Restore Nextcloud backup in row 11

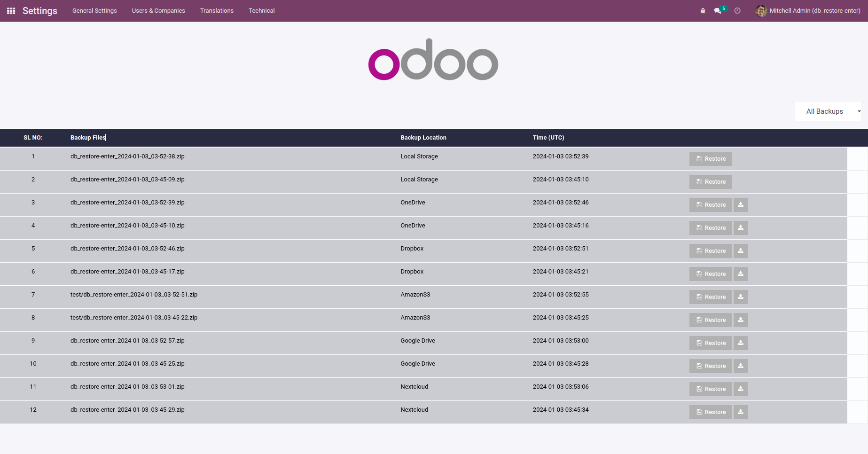[711, 389]
